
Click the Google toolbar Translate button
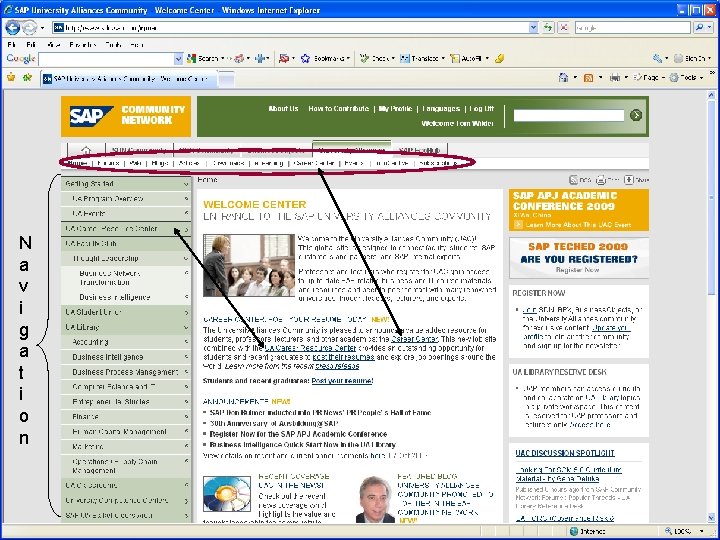(422, 58)
